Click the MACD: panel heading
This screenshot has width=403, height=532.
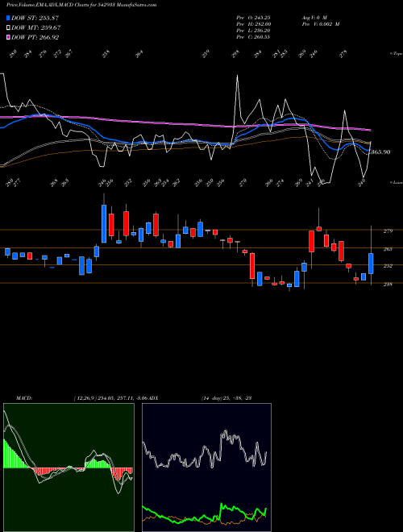point(23,398)
